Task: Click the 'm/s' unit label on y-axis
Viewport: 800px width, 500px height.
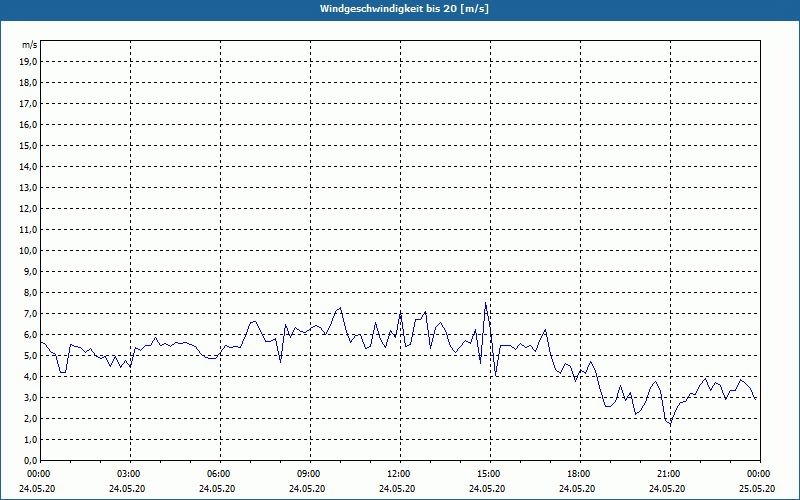Action: [29, 45]
